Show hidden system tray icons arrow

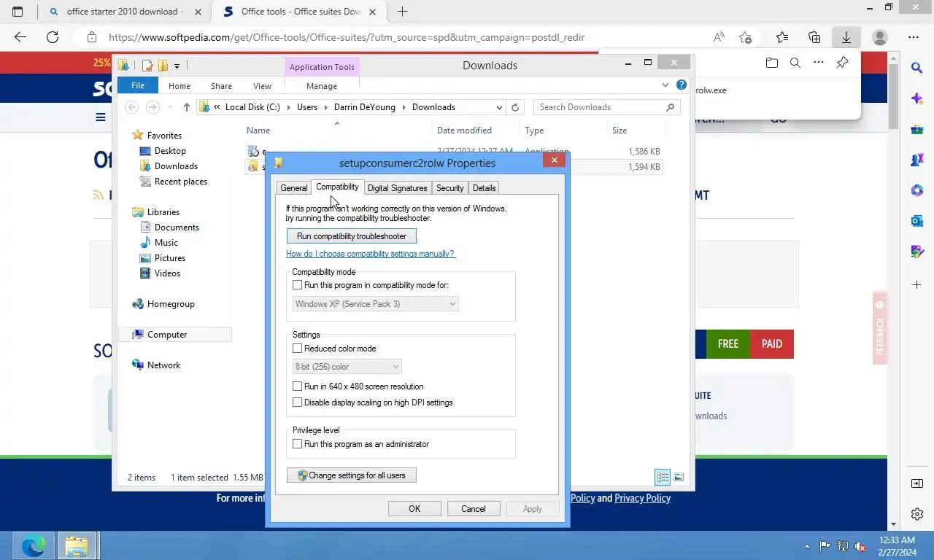(x=807, y=545)
